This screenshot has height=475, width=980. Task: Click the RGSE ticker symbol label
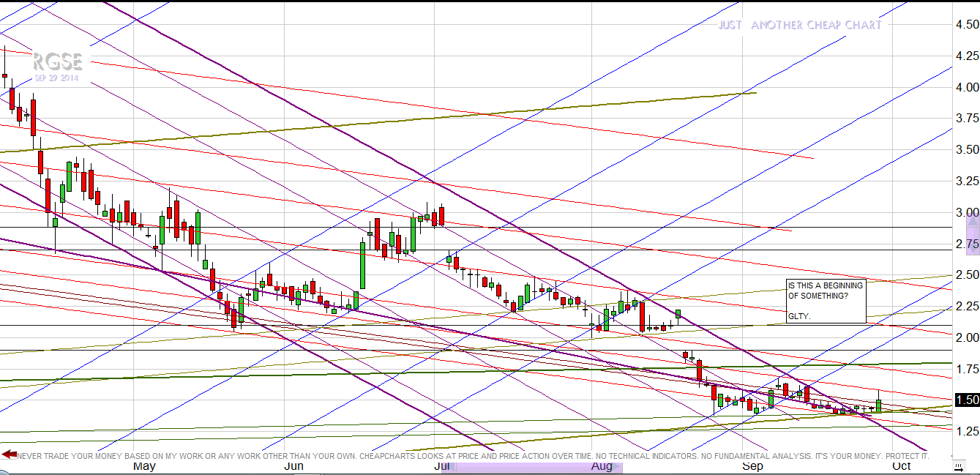coord(59,62)
